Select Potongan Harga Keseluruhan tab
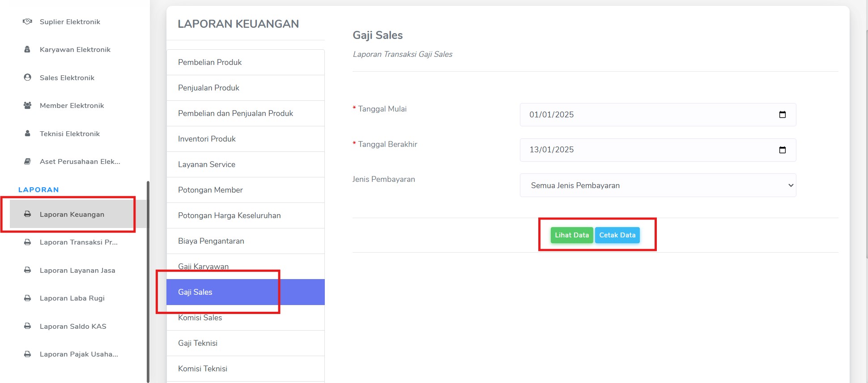868x383 pixels. point(245,215)
